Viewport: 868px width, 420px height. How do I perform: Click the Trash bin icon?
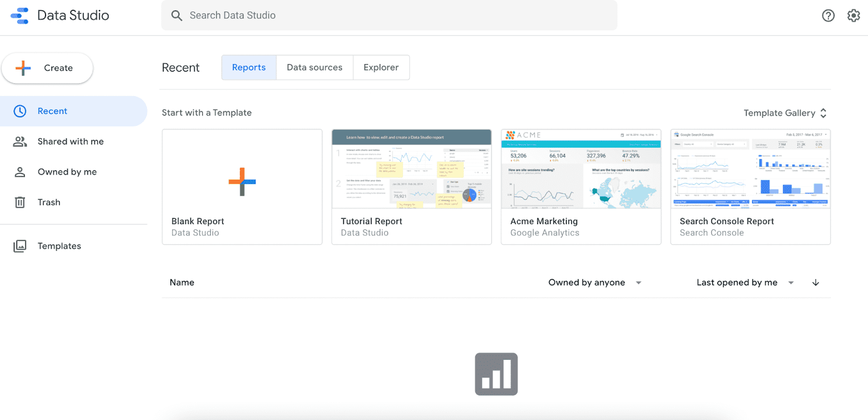(x=20, y=202)
